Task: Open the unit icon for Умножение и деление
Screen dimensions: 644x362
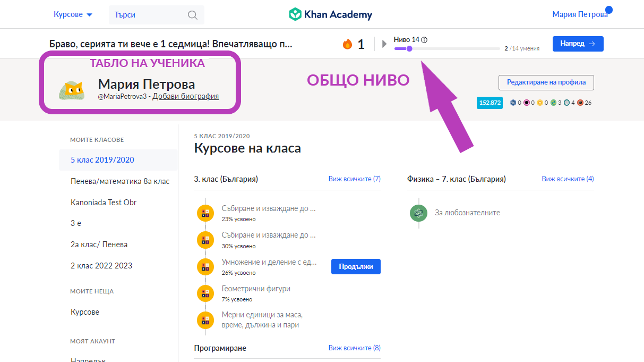Action: coord(205,266)
